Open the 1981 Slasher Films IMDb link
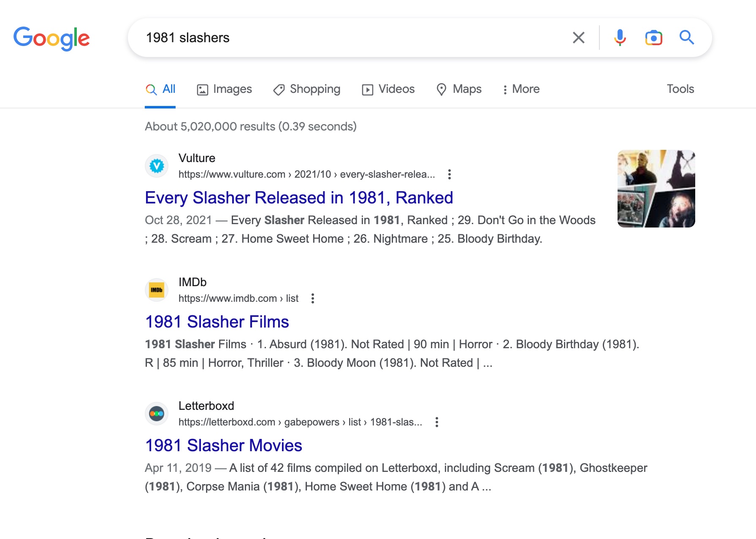This screenshot has width=756, height=539. point(217,322)
